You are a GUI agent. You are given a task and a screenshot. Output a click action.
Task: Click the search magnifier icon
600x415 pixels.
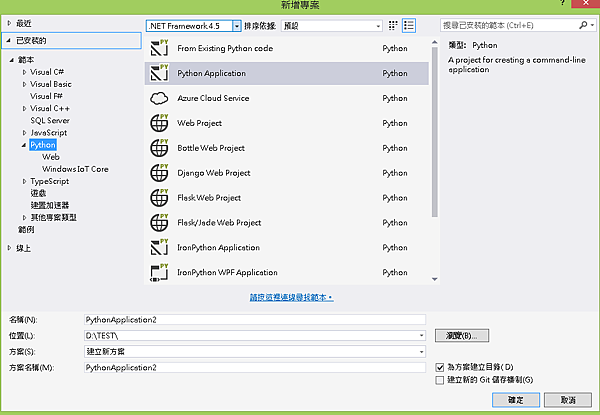coord(583,25)
